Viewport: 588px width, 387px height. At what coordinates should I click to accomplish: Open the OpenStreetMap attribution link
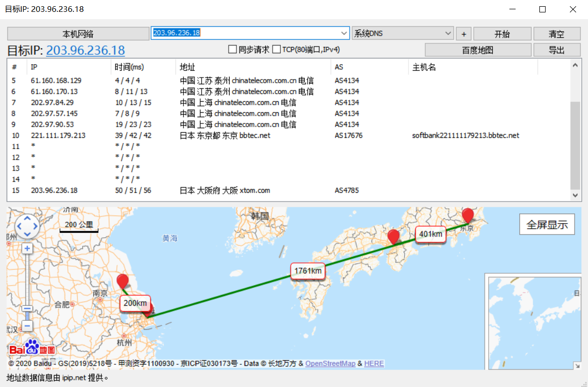tap(330, 364)
